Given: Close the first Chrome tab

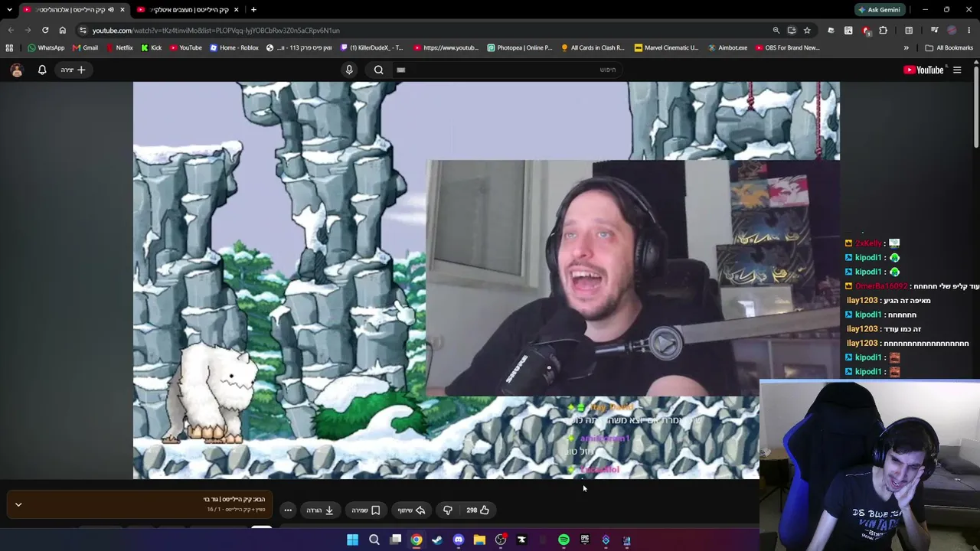Looking at the screenshot, I should click(x=122, y=10).
